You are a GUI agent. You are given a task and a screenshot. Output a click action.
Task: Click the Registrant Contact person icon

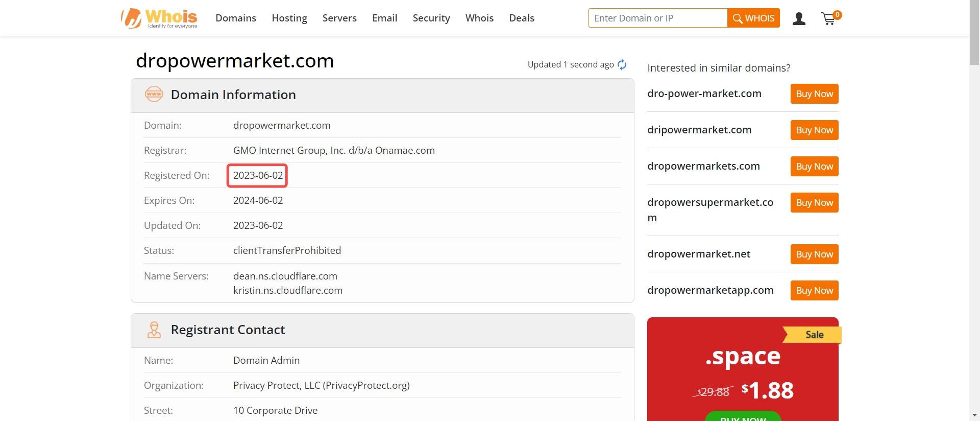154,330
